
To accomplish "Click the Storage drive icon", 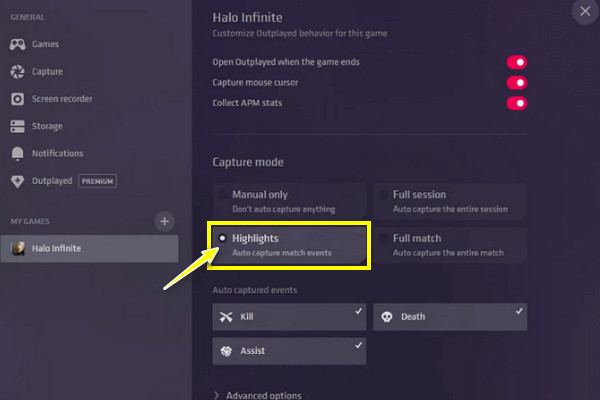I will pos(17,126).
